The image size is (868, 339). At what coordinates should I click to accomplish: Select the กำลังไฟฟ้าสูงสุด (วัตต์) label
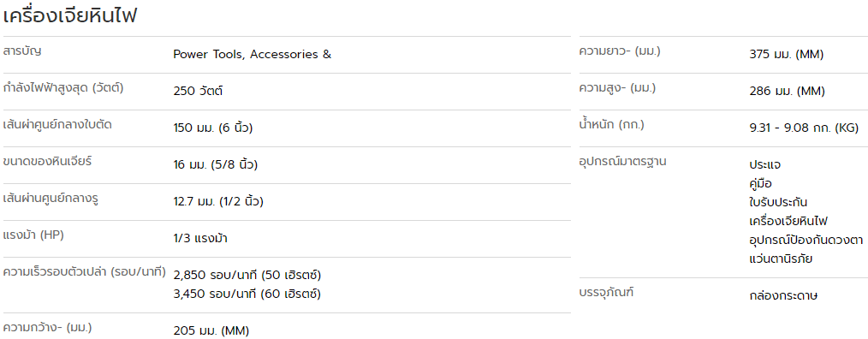63,88
